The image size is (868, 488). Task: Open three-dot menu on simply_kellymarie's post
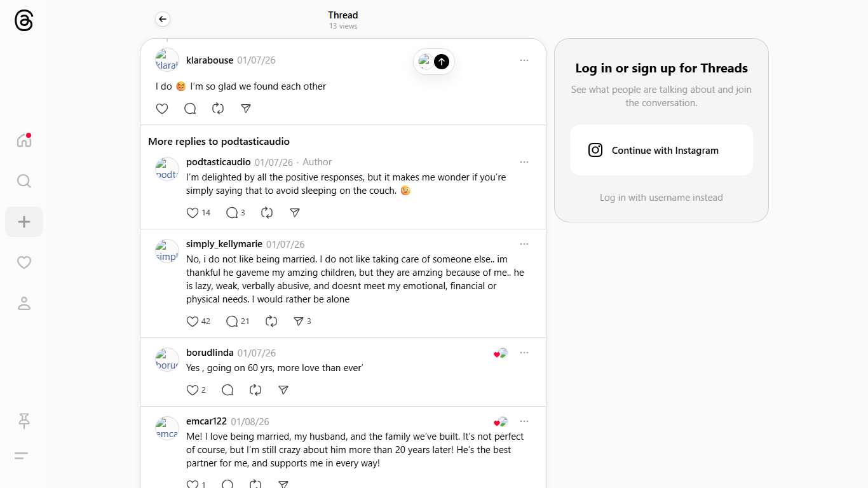(524, 244)
